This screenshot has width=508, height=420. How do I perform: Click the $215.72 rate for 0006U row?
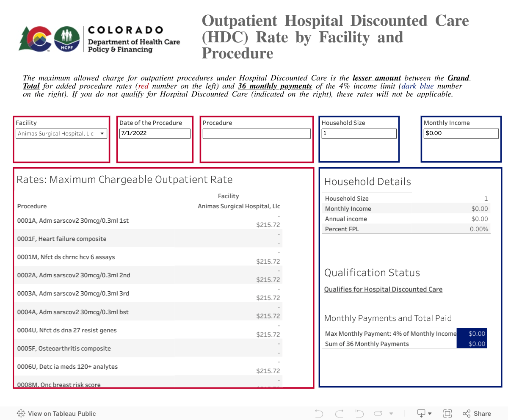coord(268,370)
